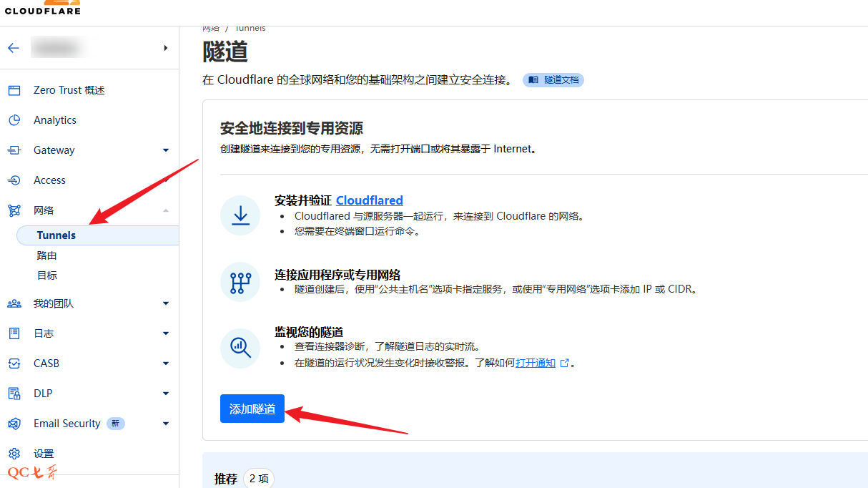Click the Zero Trust 概述 window icon
868x488 pixels.
(14, 90)
